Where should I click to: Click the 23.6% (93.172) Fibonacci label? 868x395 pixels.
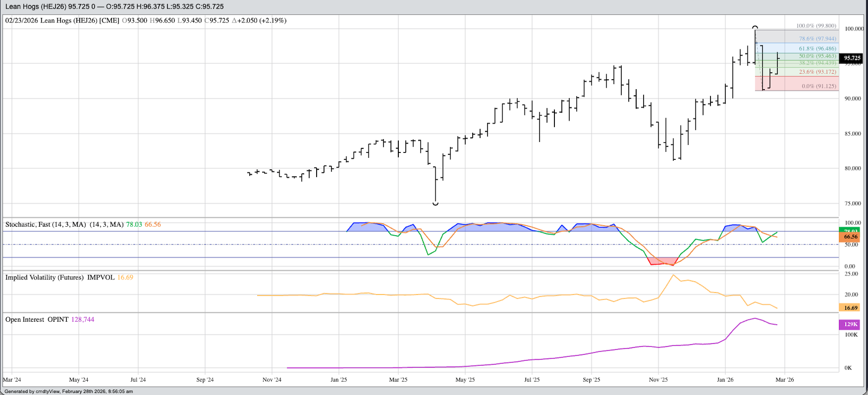click(x=817, y=72)
